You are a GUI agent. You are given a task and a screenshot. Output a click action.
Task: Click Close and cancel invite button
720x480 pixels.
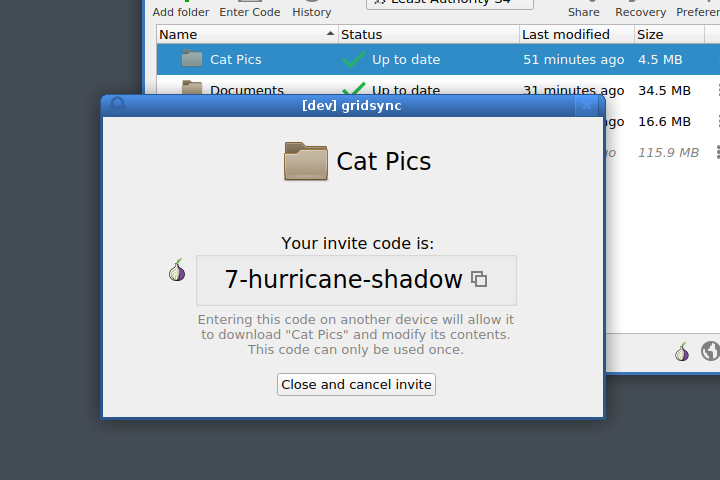tap(356, 384)
